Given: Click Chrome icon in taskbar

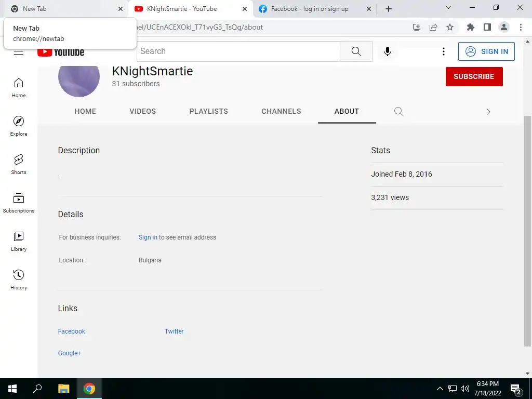Looking at the screenshot, I should click(x=89, y=389).
